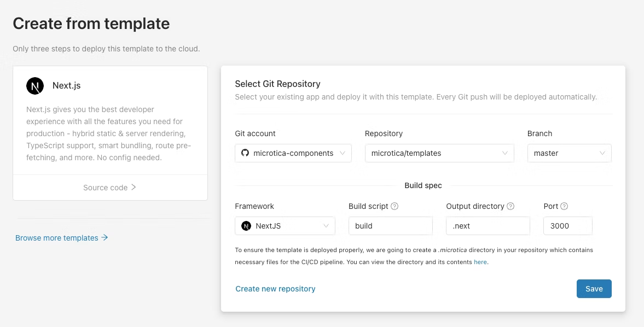Screen dimensions: 644x327
Task: Click the Output directory input field
Action: (488, 226)
